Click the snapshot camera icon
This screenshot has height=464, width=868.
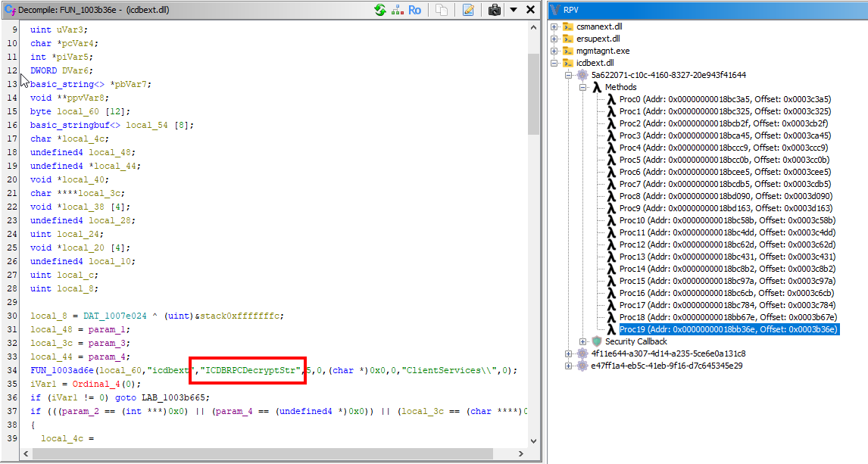[495, 10]
